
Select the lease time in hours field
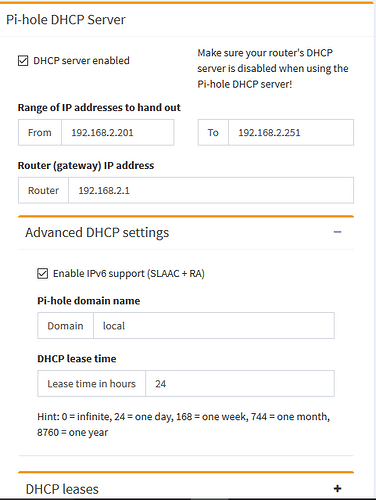240,384
